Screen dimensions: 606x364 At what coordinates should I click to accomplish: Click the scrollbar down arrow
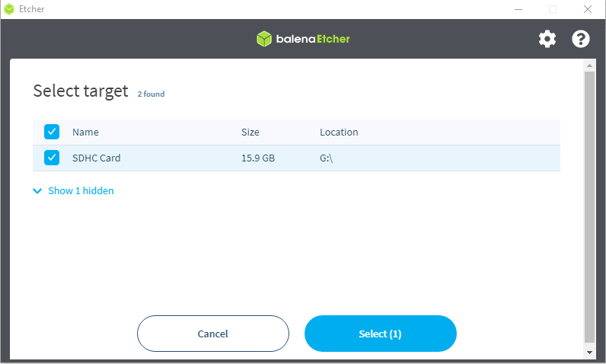(x=588, y=353)
